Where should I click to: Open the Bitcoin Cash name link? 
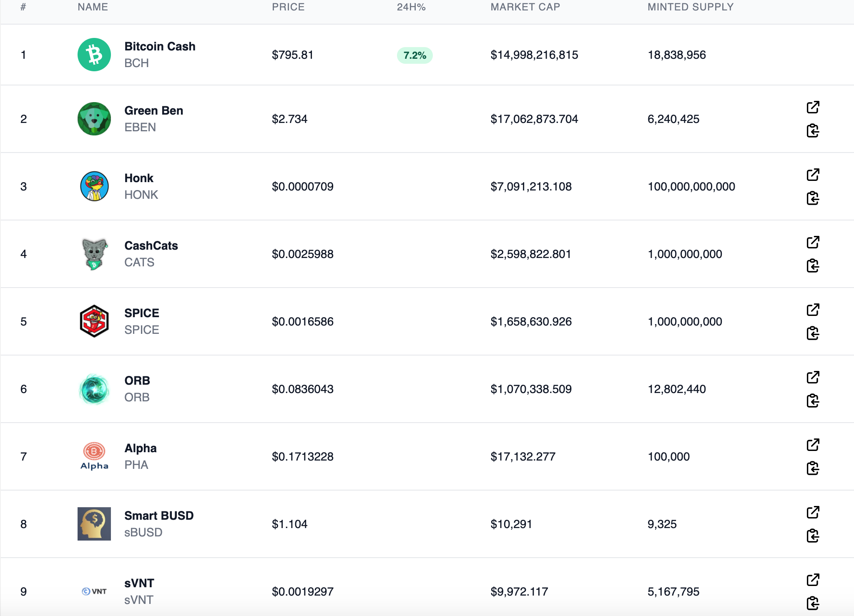(x=160, y=46)
